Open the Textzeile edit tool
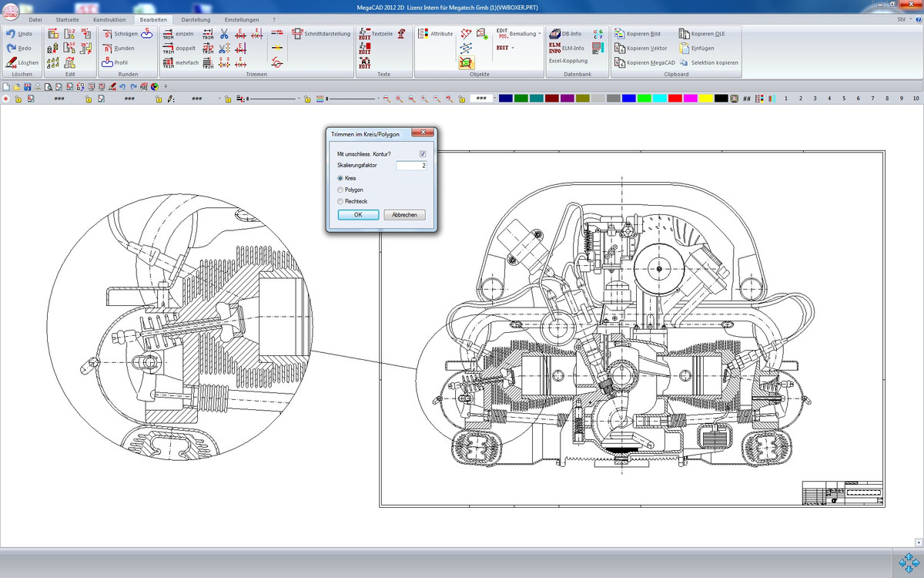This screenshot has height=578, width=924. [x=365, y=34]
